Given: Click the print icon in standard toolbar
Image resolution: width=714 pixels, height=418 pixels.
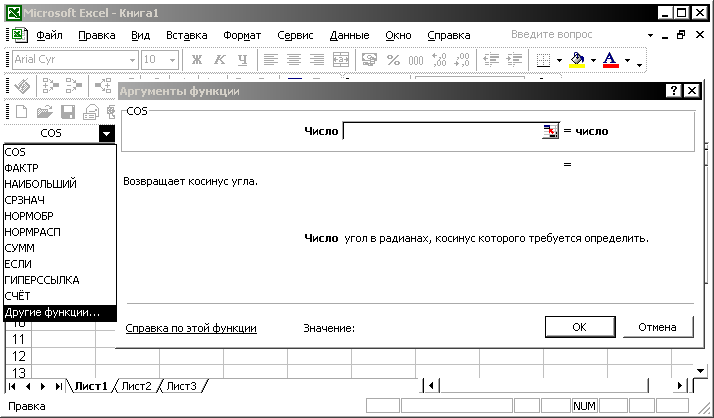Looking at the screenshot, I should click(x=91, y=112).
